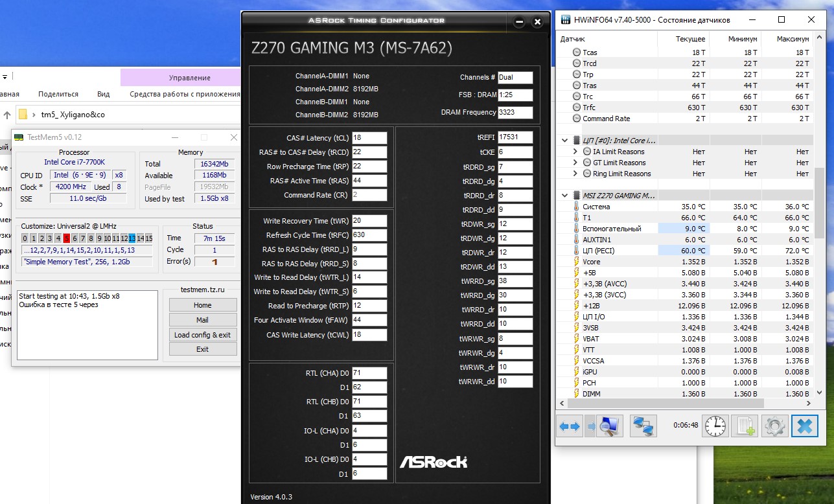Click the blue test 13 box in TestMem5
Image resolution: width=834 pixels, height=504 pixels.
pos(132,238)
